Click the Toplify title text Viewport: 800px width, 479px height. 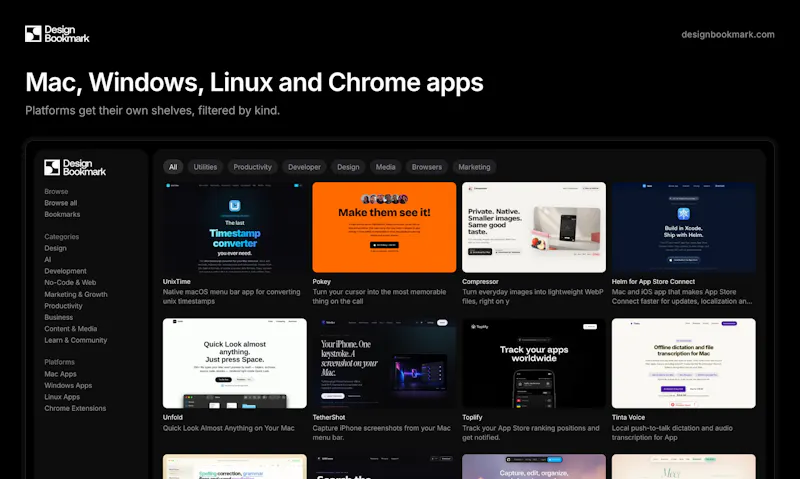click(x=472, y=417)
